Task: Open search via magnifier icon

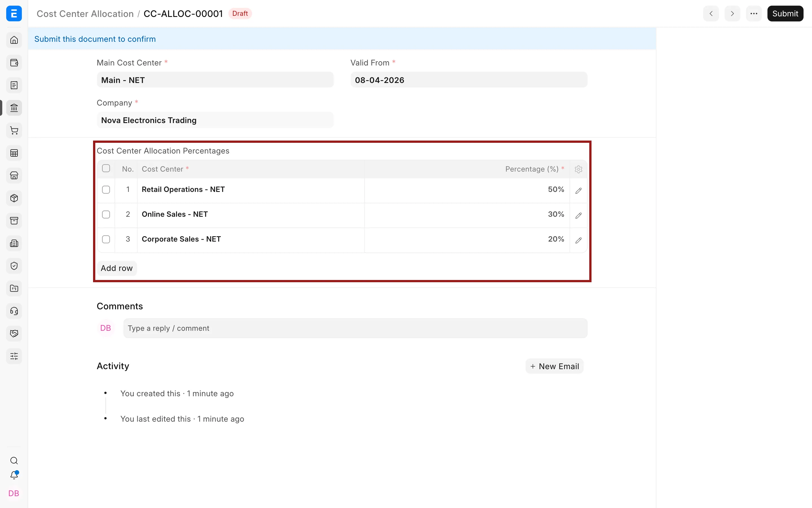Action: pyautogui.click(x=14, y=461)
